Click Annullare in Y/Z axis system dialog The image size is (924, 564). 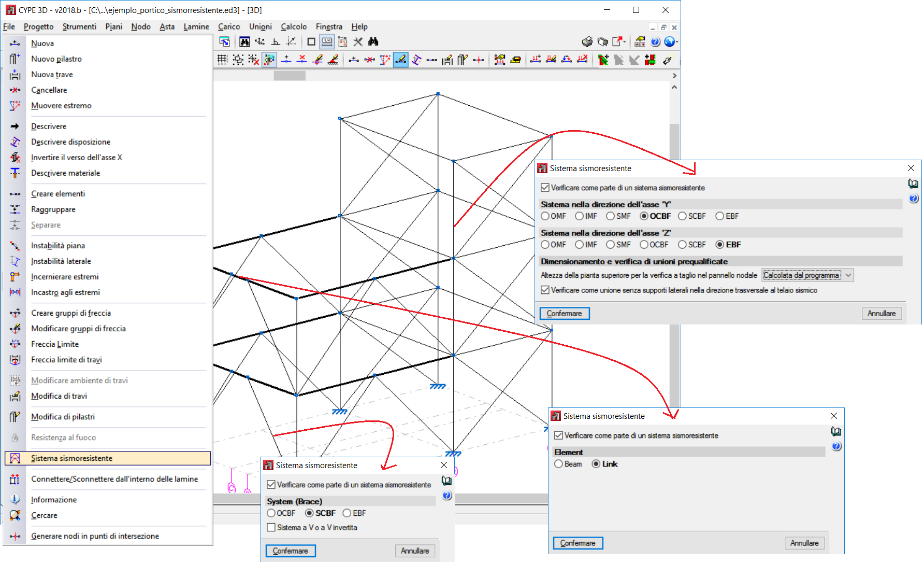tap(882, 314)
